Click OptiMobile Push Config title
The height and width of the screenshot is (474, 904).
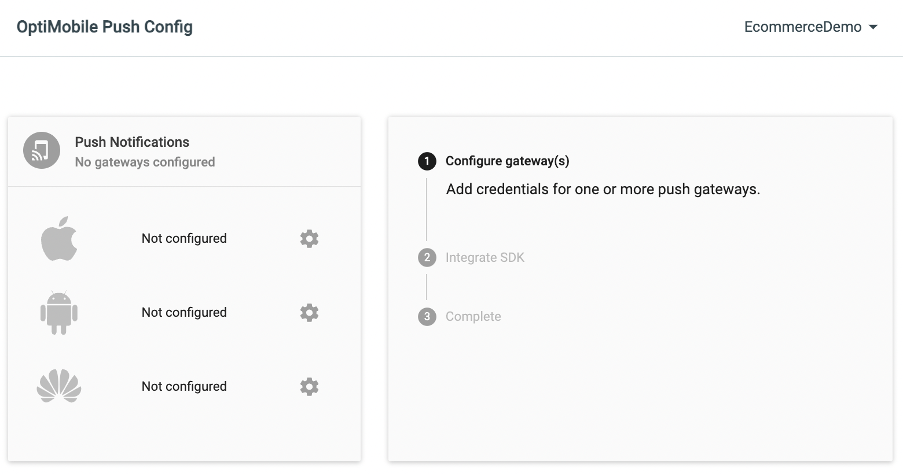tap(104, 27)
